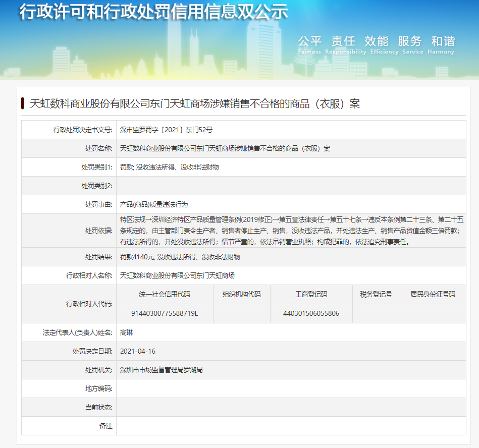The height and width of the screenshot is (448, 479).
Task: Select the date 2021-04-16
Action: coord(138,351)
